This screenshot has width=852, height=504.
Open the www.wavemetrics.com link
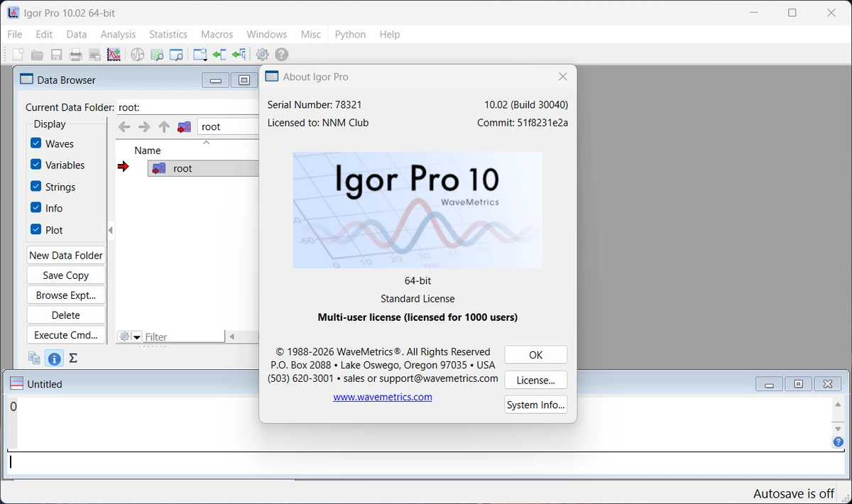pyautogui.click(x=383, y=397)
